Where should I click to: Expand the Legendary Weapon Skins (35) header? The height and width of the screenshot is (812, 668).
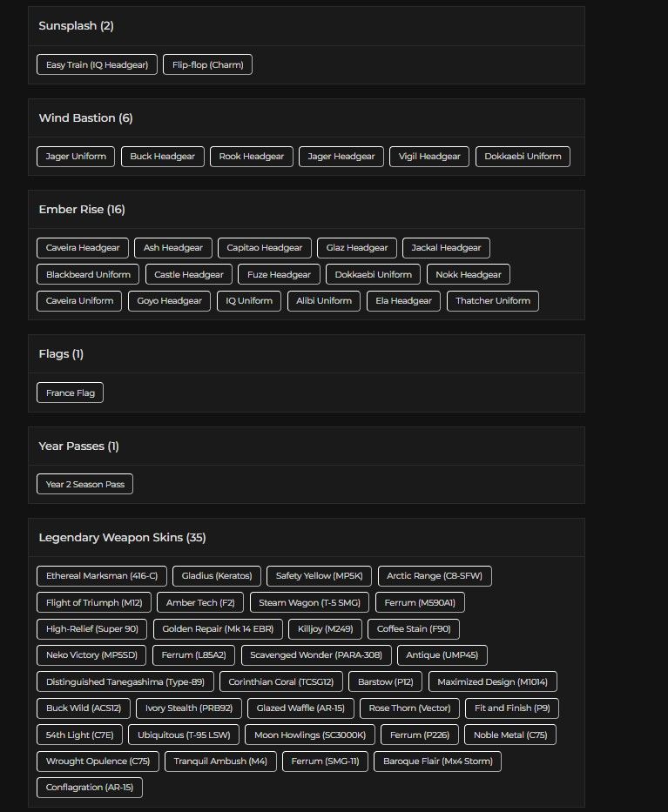pos(122,538)
